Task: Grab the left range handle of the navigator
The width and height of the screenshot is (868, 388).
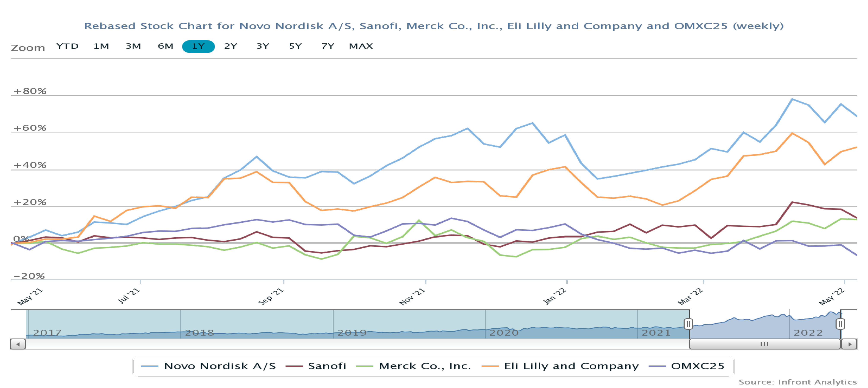Action: pos(688,324)
